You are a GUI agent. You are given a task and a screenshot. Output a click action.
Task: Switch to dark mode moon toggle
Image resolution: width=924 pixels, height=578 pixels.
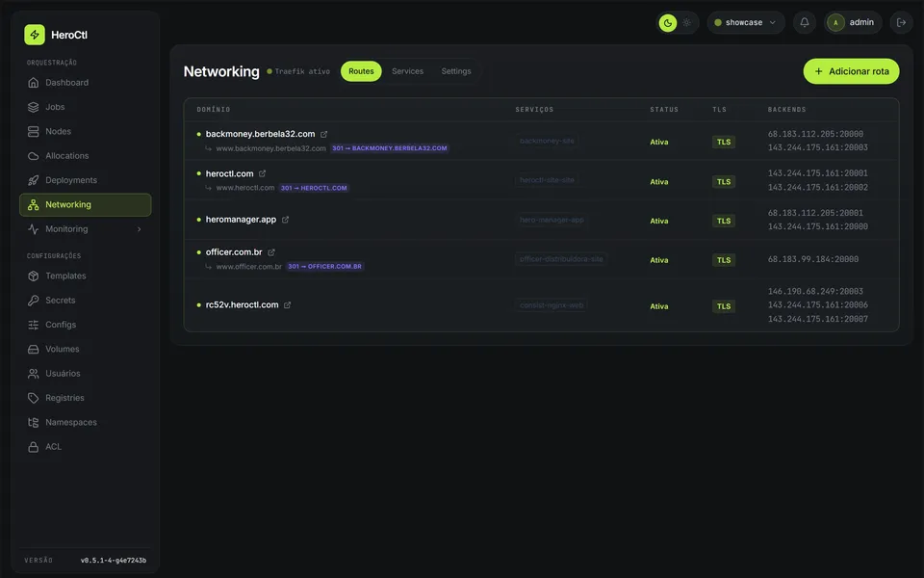pyautogui.click(x=667, y=23)
